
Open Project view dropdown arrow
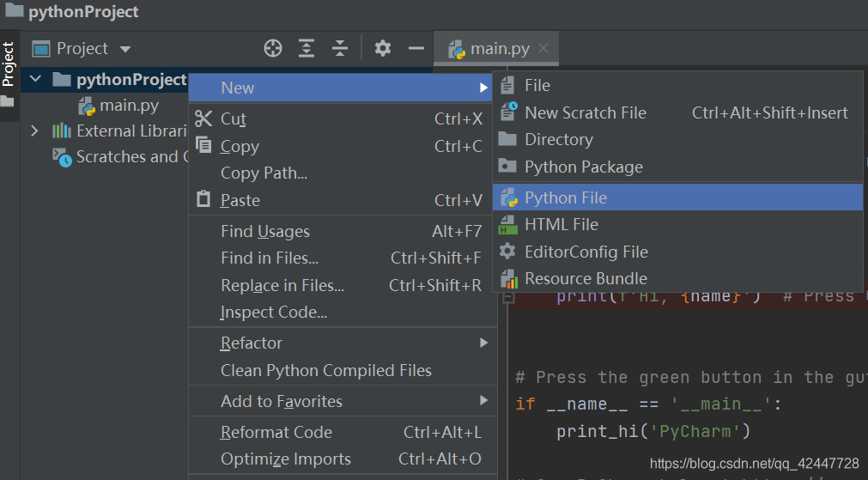click(125, 49)
